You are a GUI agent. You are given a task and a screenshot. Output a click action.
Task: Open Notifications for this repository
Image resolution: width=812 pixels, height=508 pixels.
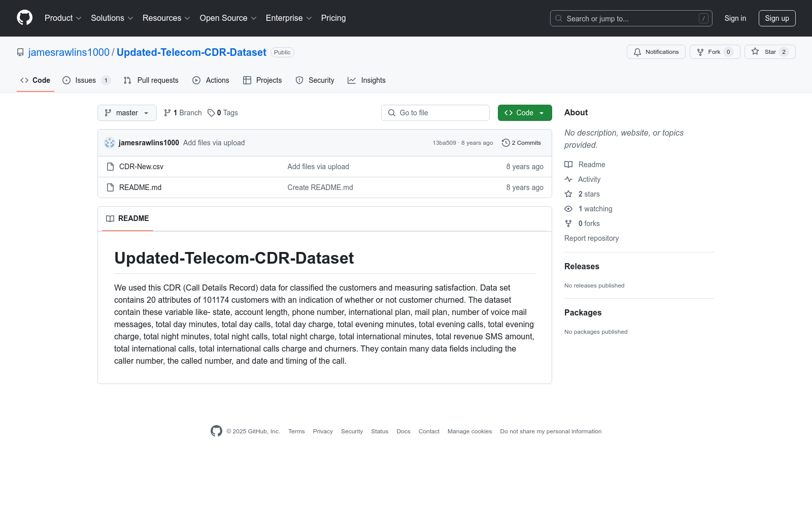pos(656,52)
